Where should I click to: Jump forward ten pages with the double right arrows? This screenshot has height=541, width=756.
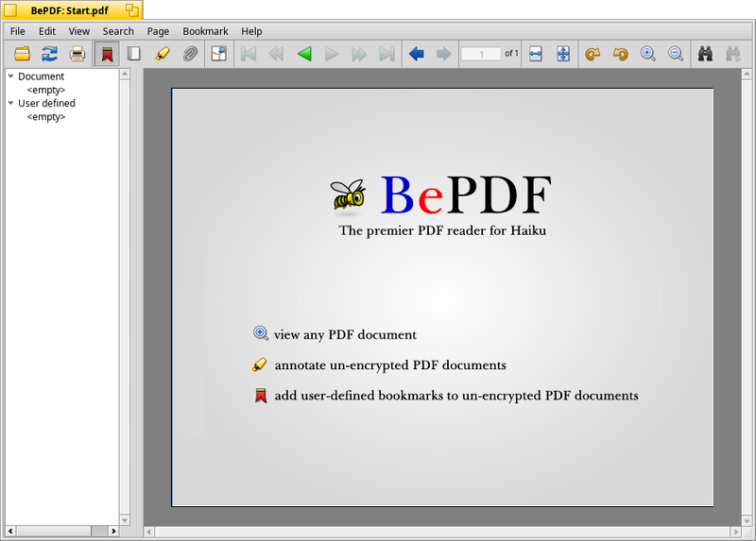pyautogui.click(x=359, y=54)
